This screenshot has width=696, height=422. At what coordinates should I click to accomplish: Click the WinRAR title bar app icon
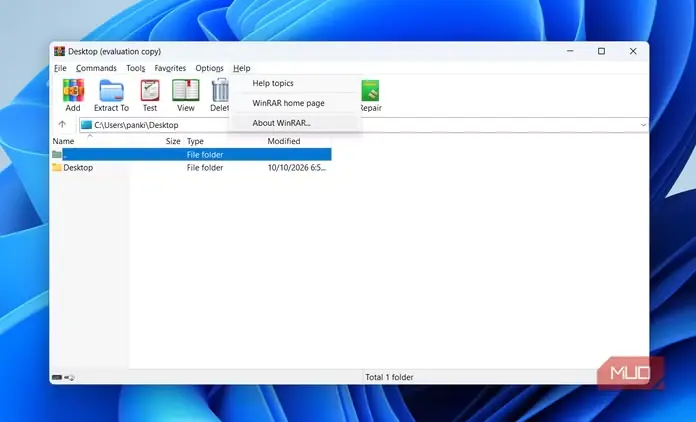59,51
